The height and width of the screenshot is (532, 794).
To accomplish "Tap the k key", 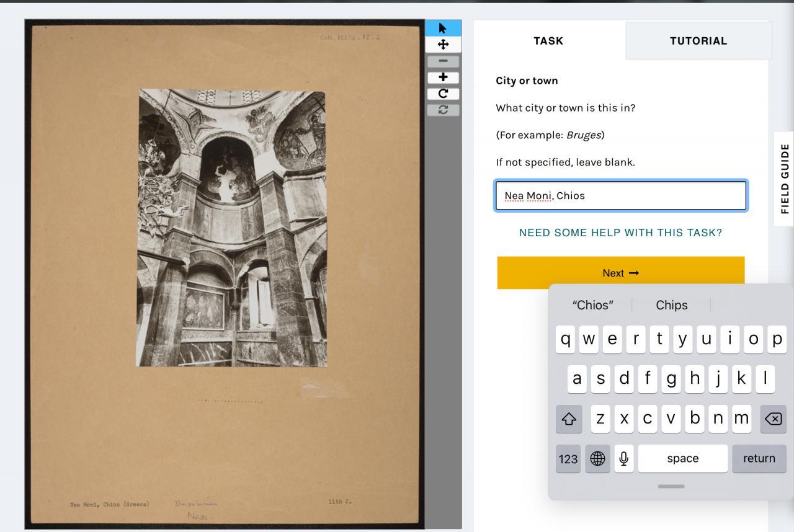I will point(742,378).
